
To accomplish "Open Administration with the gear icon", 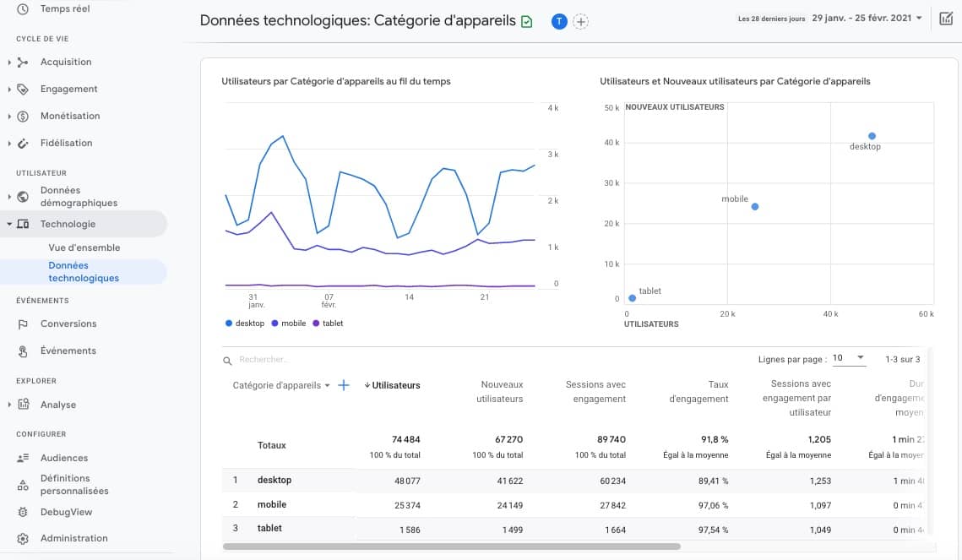I will 24,538.
